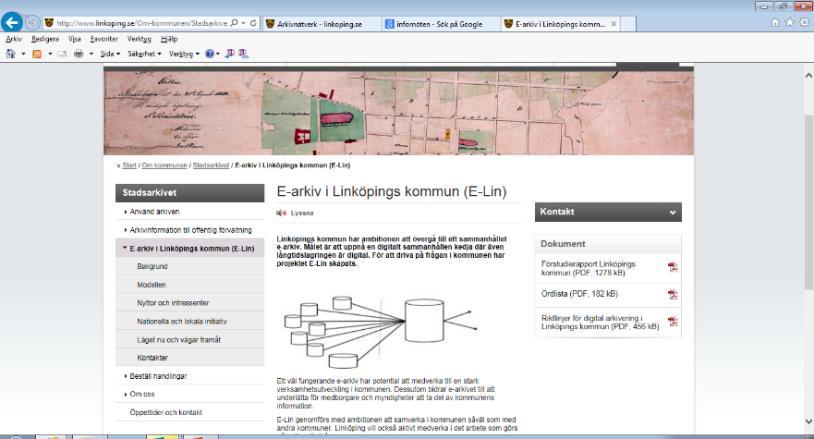The height and width of the screenshot is (439, 814).
Task: Open the Säkerhet dropdown menu
Action: (x=144, y=53)
